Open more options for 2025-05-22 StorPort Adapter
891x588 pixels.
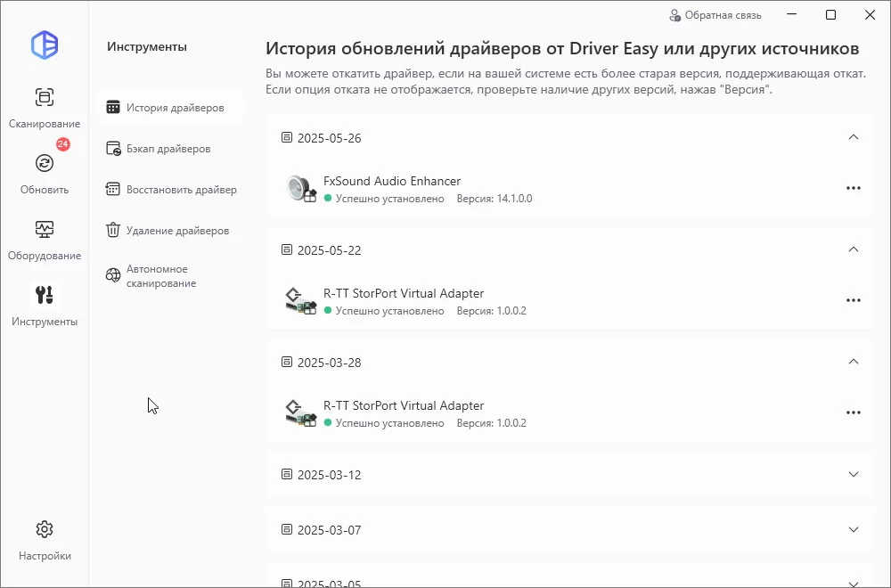[x=854, y=300]
